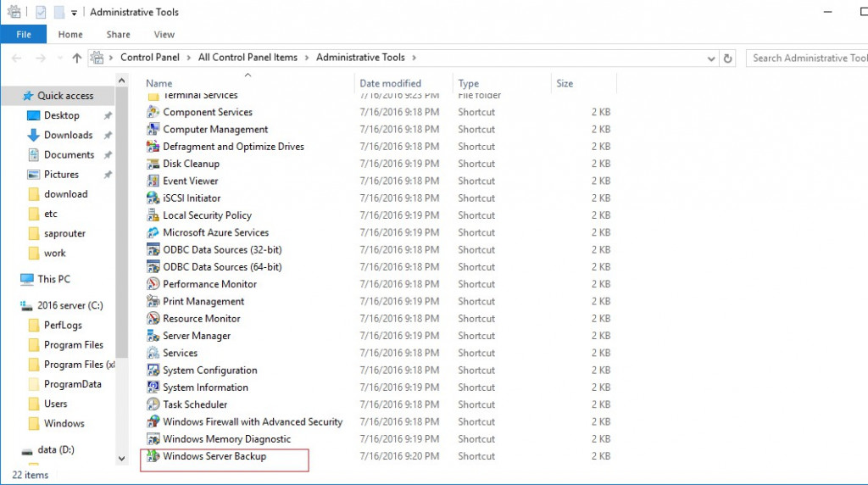This screenshot has height=485, width=868.
Task: Open the File menu
Action: click(x=23, y=34)
